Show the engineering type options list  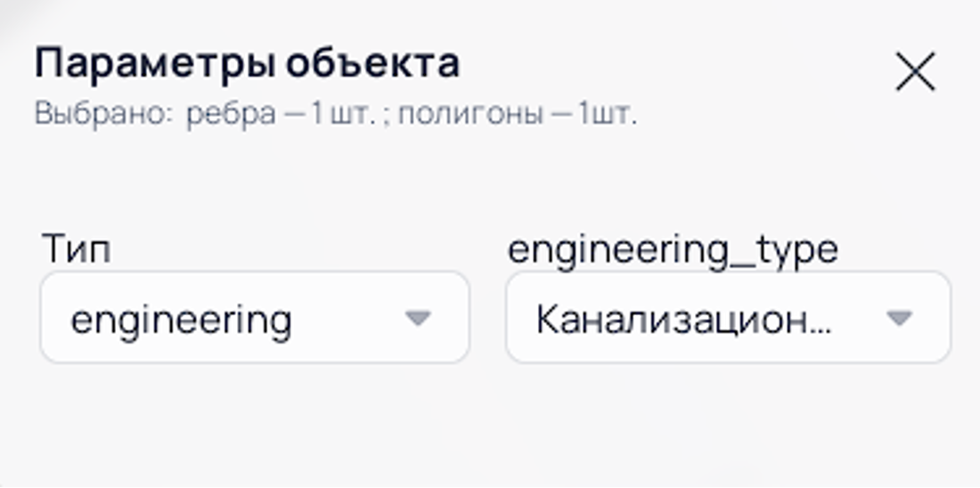pyautogui.click(x=727, y=318)
